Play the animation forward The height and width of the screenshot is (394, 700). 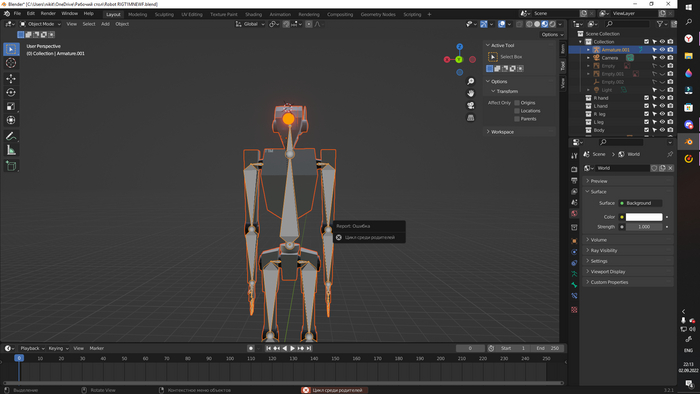click(x=292, y=348)
